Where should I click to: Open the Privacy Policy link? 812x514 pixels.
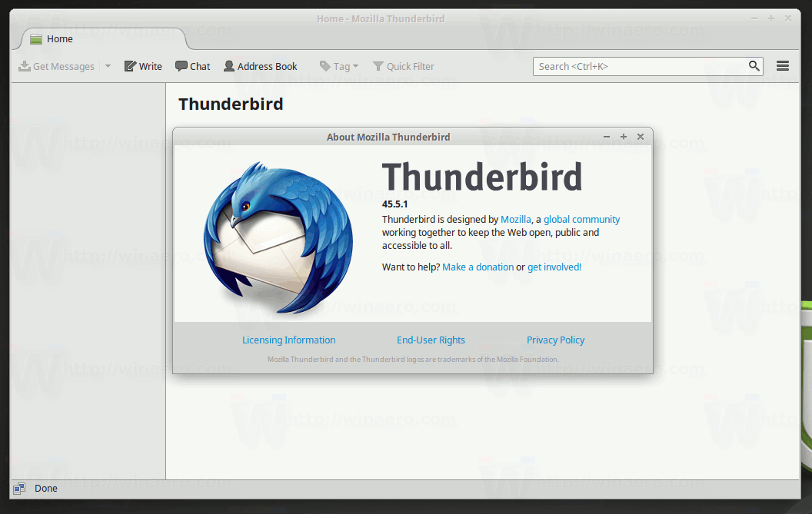(556, 340)
